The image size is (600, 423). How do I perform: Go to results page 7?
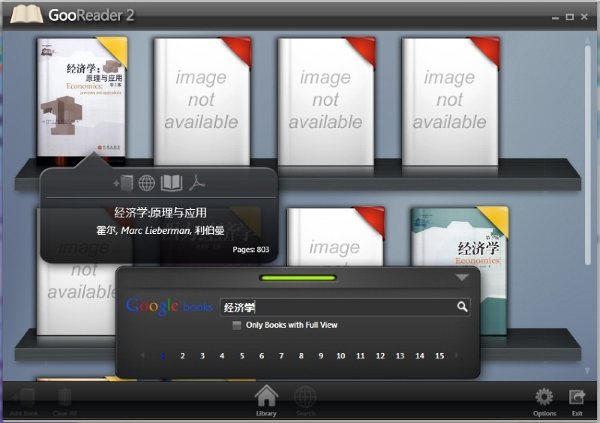pyautogui.click(x=281, y=356)
